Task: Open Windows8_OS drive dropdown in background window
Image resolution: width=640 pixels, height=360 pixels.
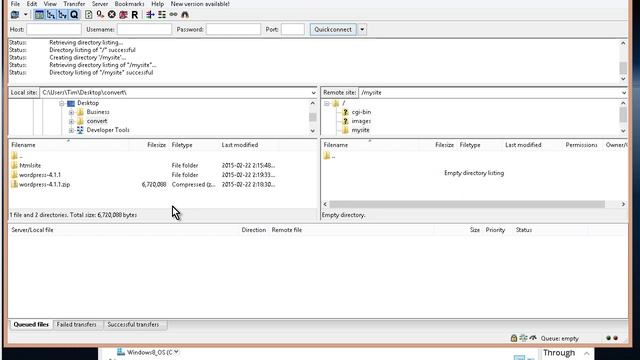Action: tap(176, 352)
